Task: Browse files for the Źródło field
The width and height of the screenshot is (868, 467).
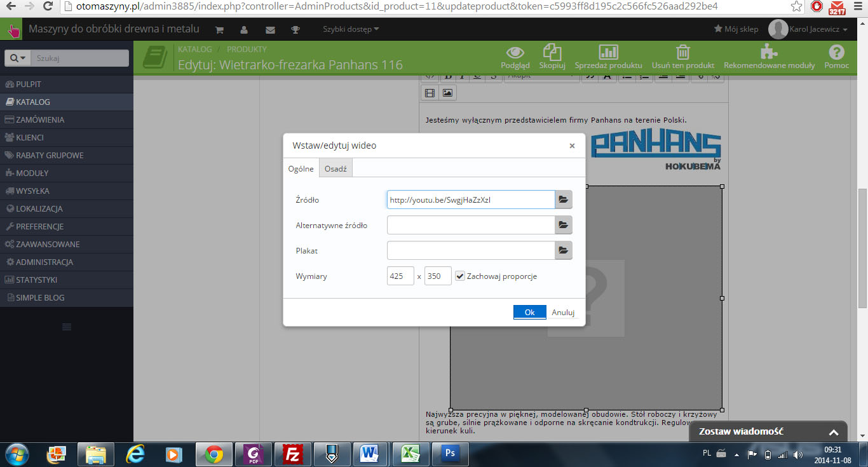Action: (563, 200)
